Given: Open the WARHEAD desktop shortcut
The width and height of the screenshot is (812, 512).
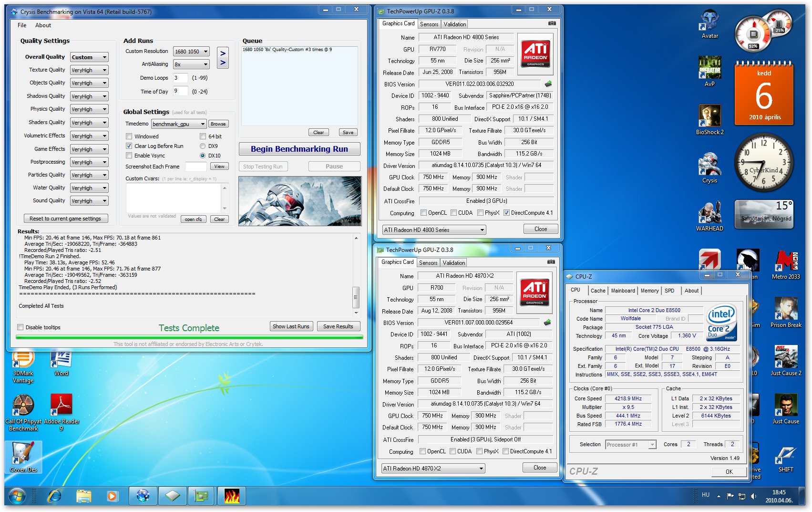Looking at the screenshot, I should [709, 216].
